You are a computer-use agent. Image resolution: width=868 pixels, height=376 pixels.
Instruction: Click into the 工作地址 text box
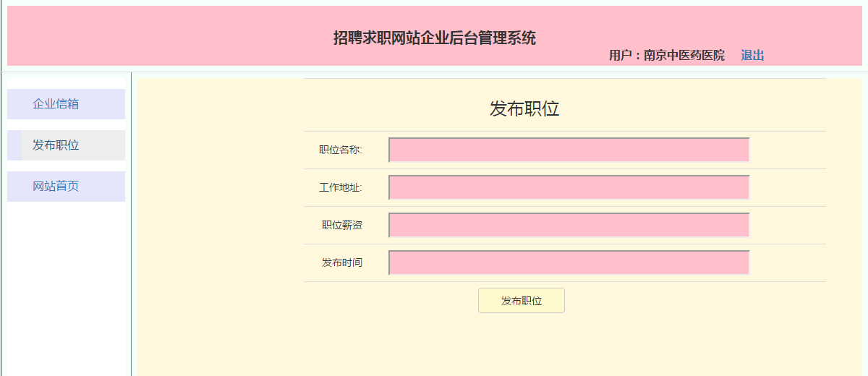[x=569, y=188]
